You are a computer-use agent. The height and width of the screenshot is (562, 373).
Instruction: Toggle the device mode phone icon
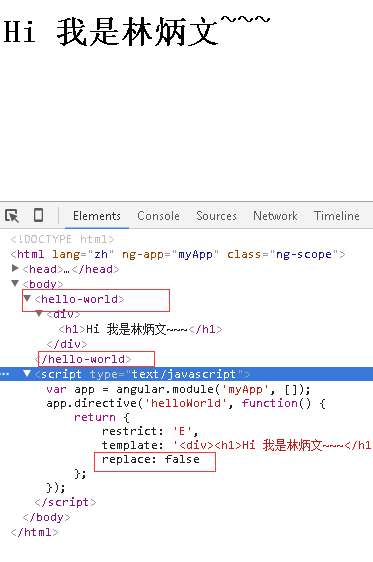tap(38, 215)
